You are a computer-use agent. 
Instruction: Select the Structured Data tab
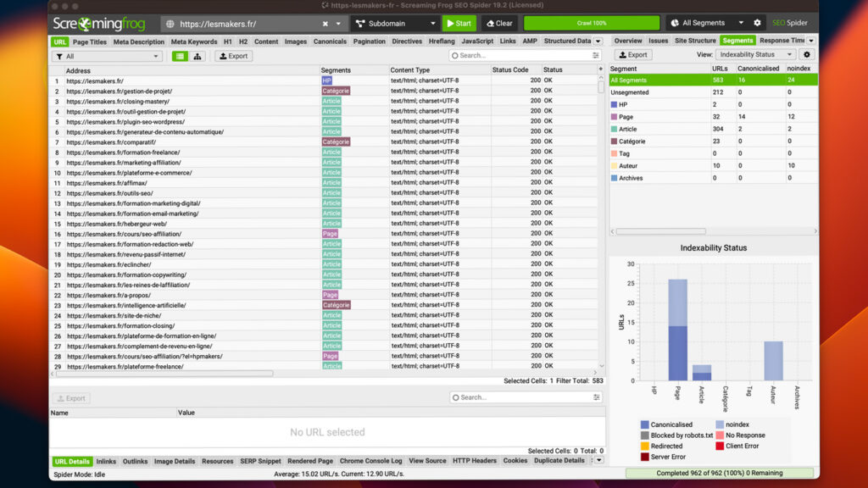pos(567,41)
